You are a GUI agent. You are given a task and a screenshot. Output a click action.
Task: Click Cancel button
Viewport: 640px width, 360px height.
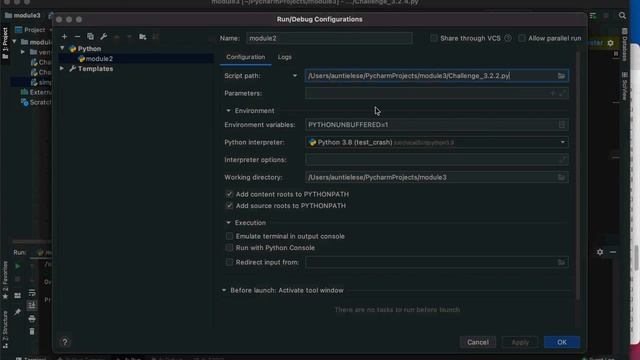478,342
